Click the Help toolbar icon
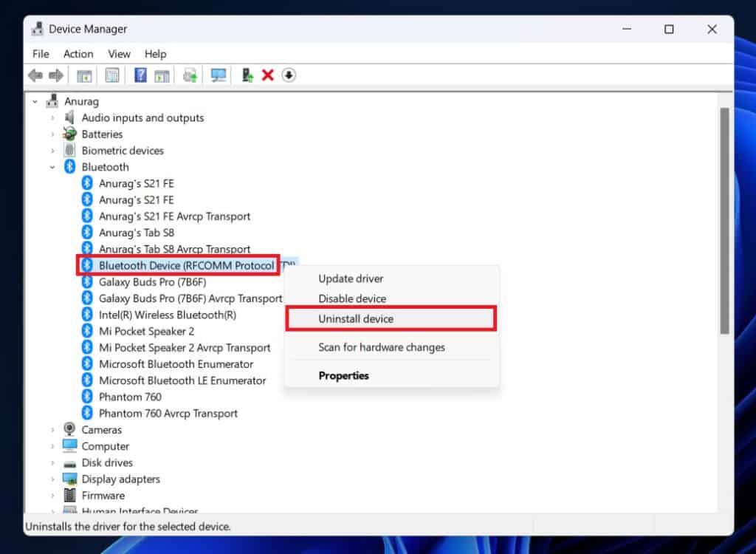The width and height of the screenshot is (756, 554). (x=142, y=75)
